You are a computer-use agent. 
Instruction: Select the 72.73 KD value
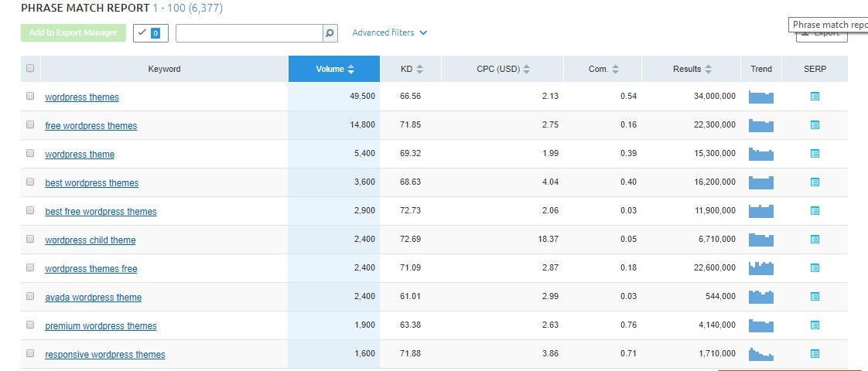coord(410,211)
